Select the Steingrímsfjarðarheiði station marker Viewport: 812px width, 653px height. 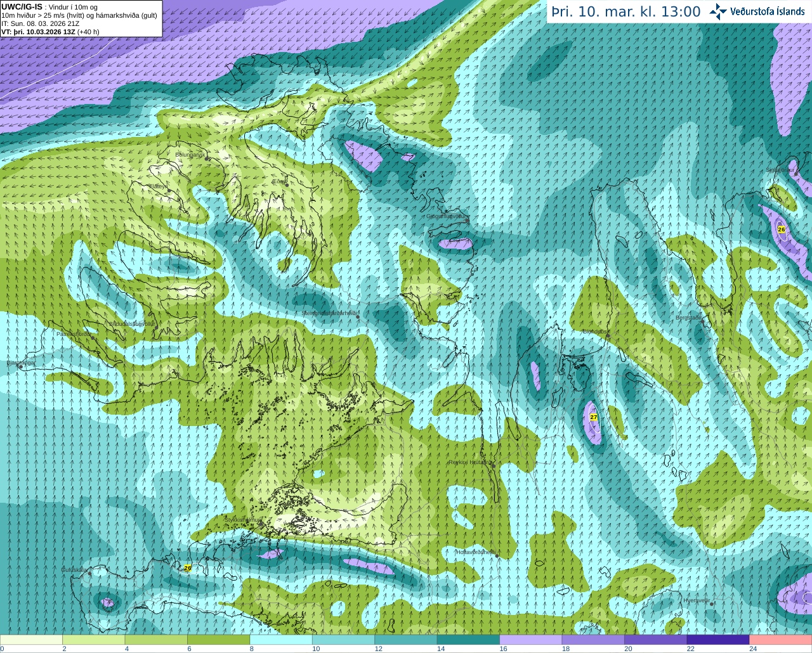(x=358, y=316)
